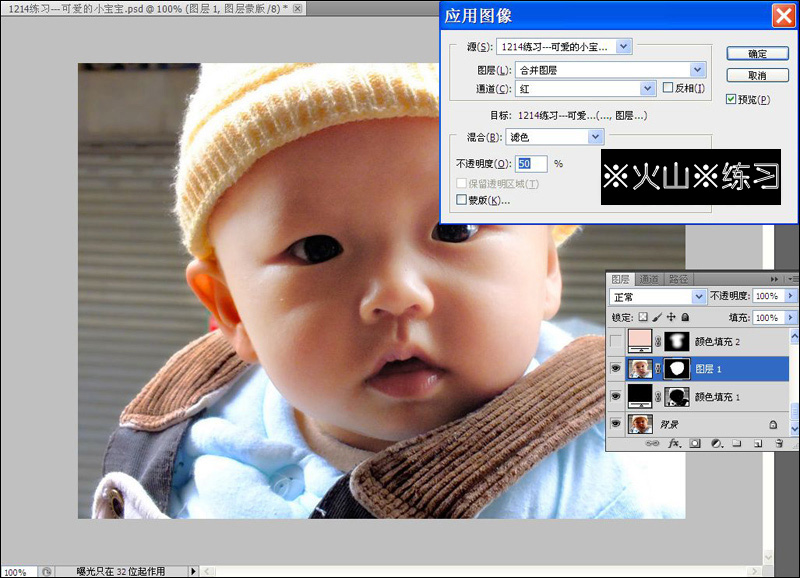800x578 pixels.
Task: Click the Create New Group folder icon
Action: pyautogui.click(x=737, y=443)
